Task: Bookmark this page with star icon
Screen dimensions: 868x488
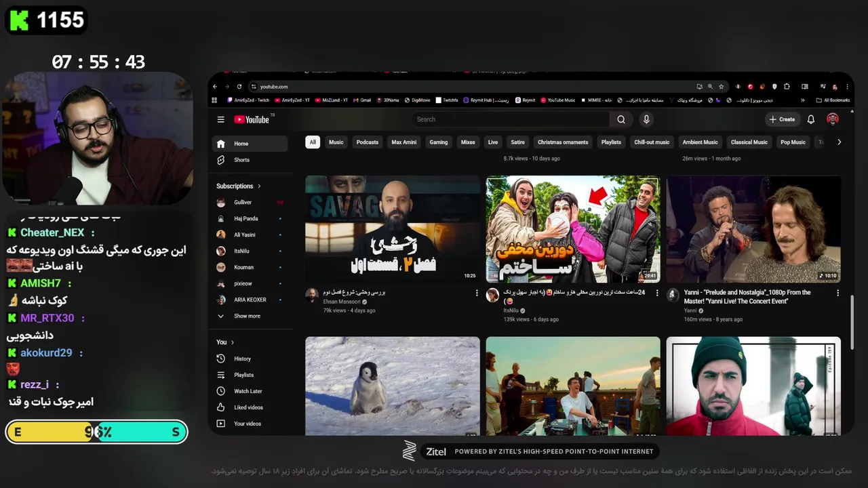Action: tap(721, 87)
